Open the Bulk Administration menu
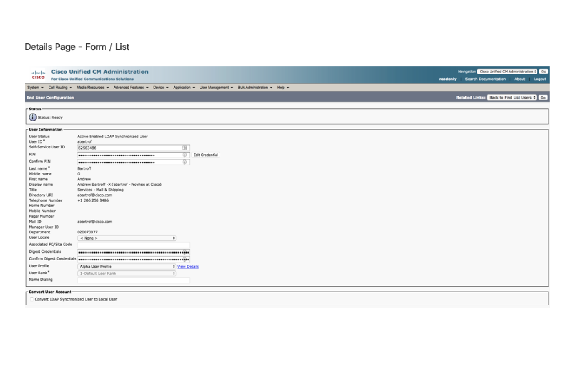Viewport: 588px width, 368px height. point(255,88)
